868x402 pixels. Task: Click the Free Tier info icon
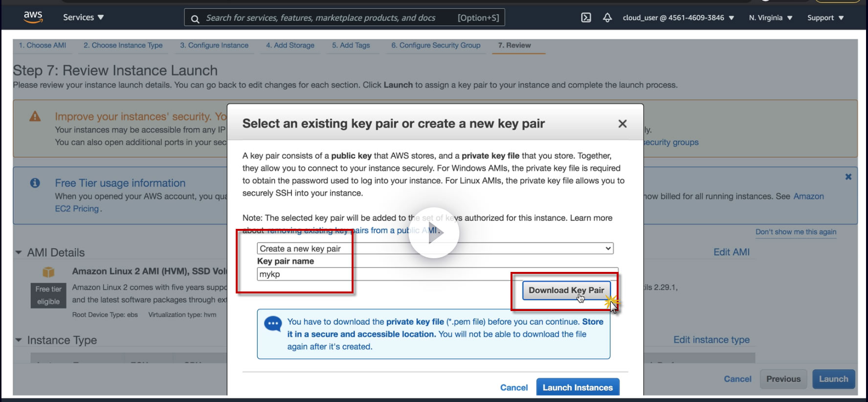point(35,183)
